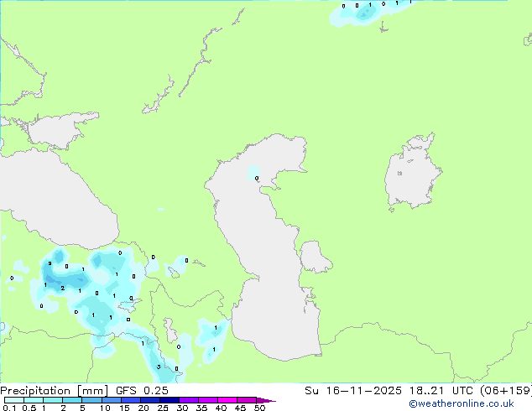This screenshot has width=532, height=411.
Task: Click the small precipitation spot in northern Caspian
Action: (254, 175)
